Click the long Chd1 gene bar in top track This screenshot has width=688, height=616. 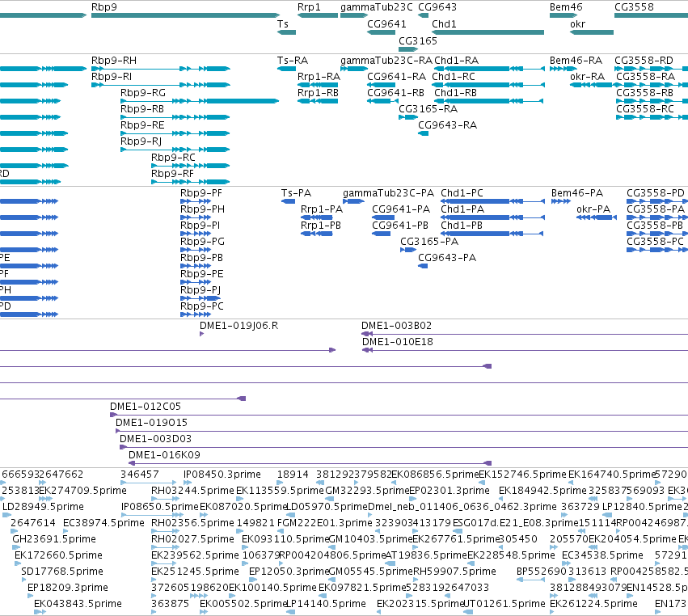(x=488, y=32)
